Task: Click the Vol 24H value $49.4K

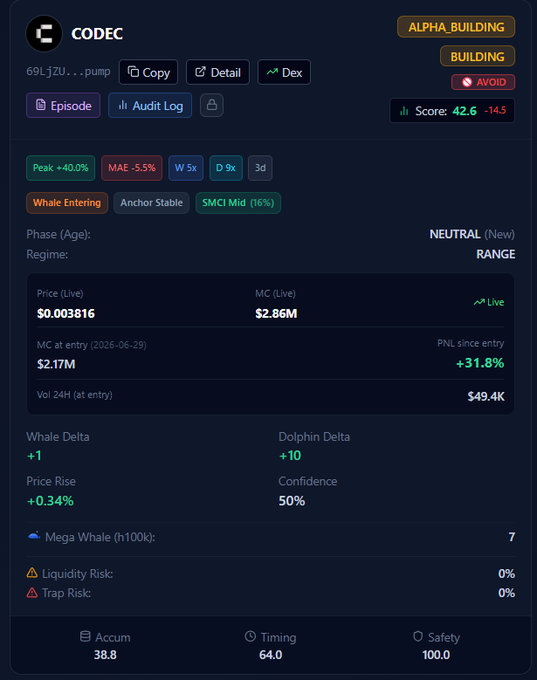Action: [x=486, y=396]
